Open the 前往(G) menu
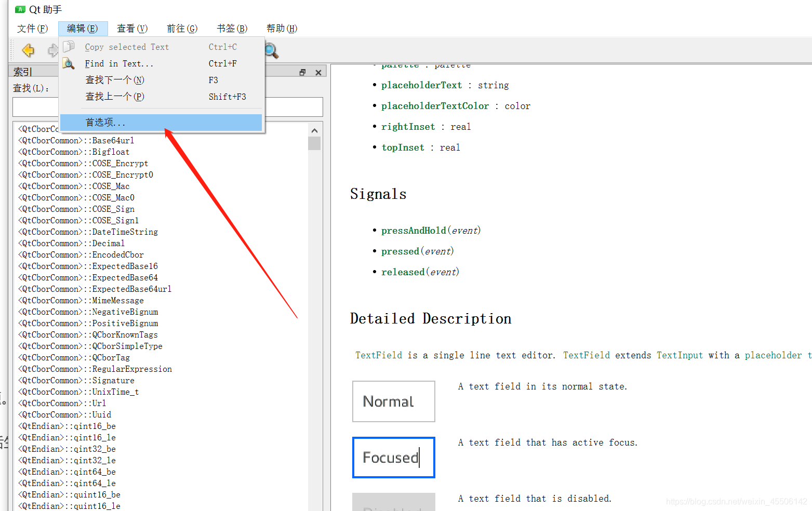812x511 pixels. [182, 29]
